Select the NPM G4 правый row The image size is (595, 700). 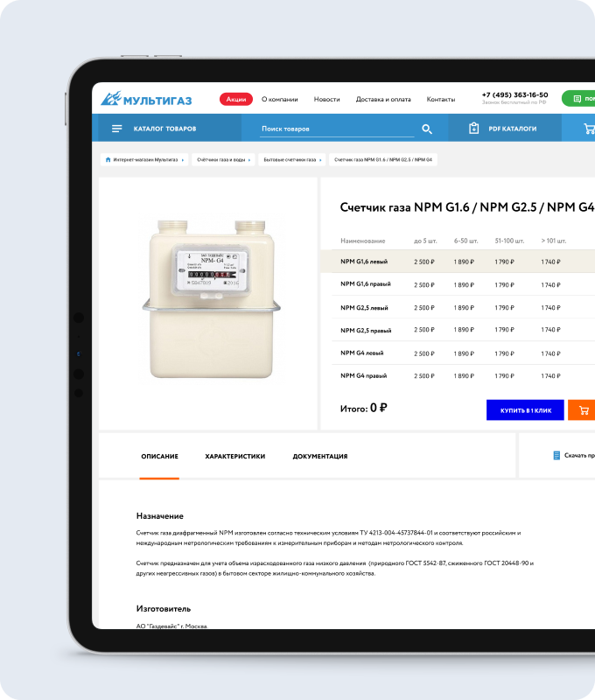pos(464,376)
